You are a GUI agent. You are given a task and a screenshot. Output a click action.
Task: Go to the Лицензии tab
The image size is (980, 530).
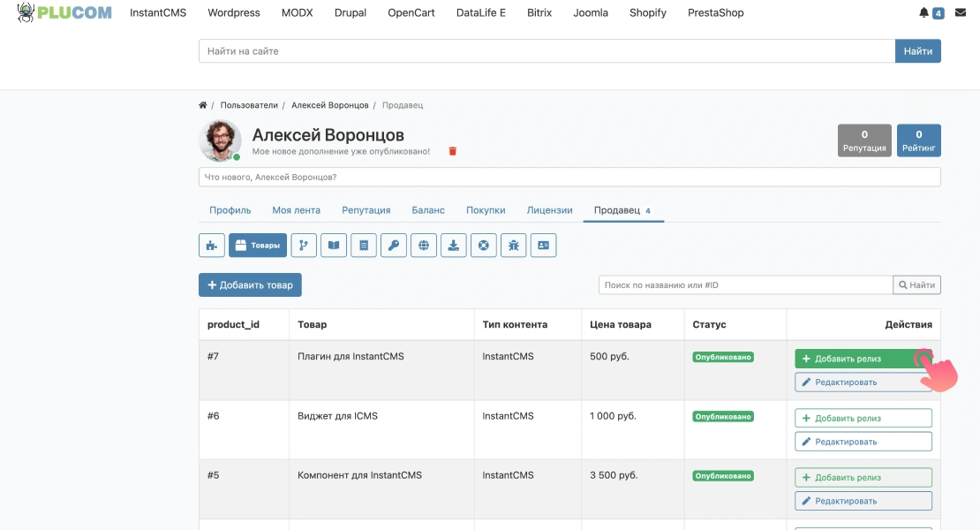[549, 210]
